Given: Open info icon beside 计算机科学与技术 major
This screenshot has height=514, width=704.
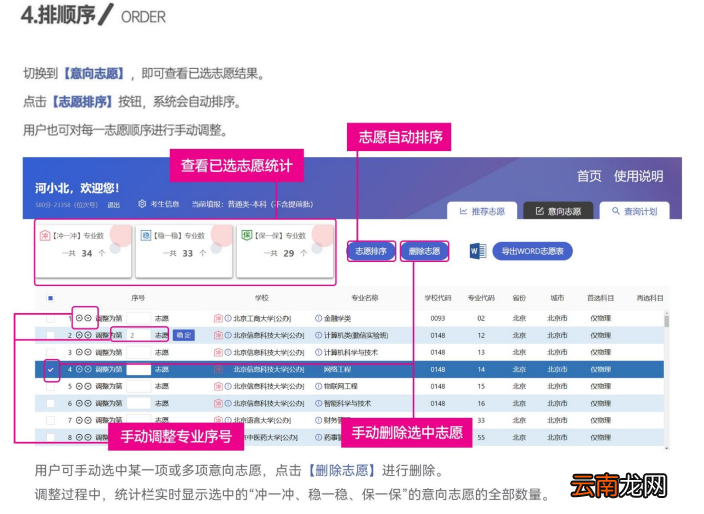Looking at the screenshot, I should [x=318, y=352].
